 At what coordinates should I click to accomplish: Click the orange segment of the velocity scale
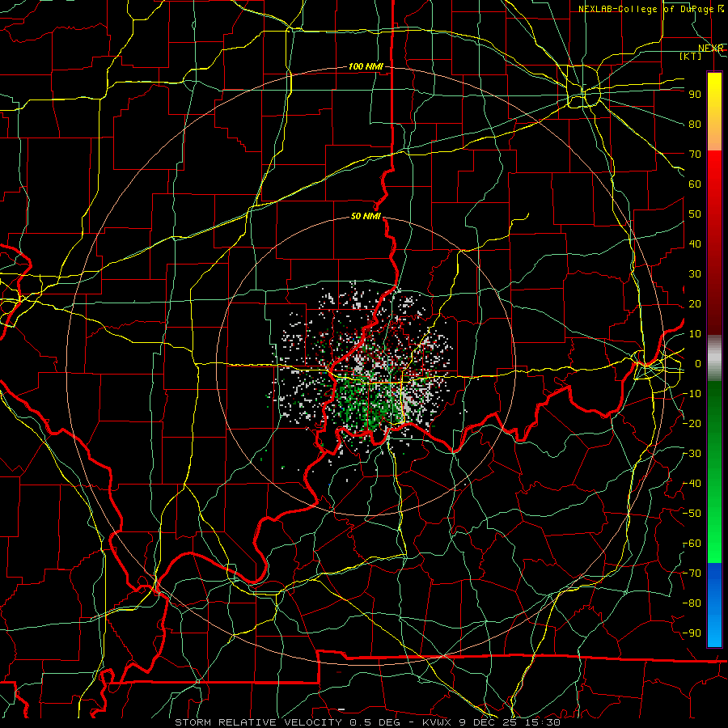714,135
